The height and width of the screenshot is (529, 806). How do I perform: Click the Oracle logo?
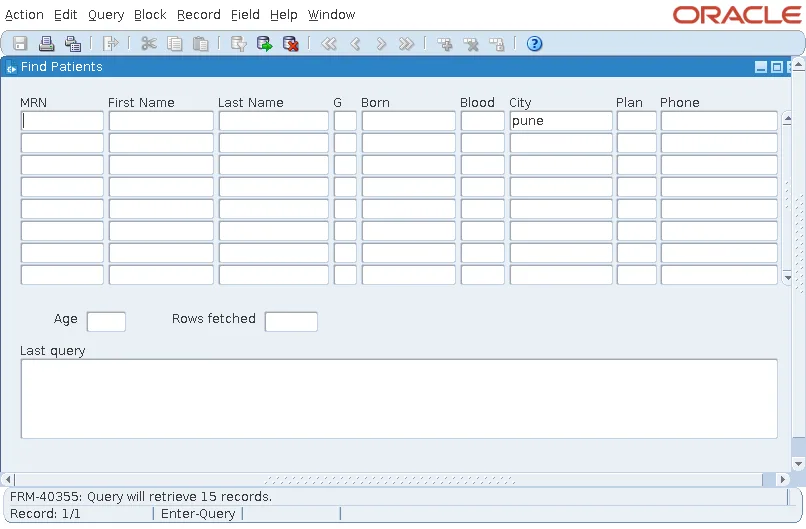737,15
